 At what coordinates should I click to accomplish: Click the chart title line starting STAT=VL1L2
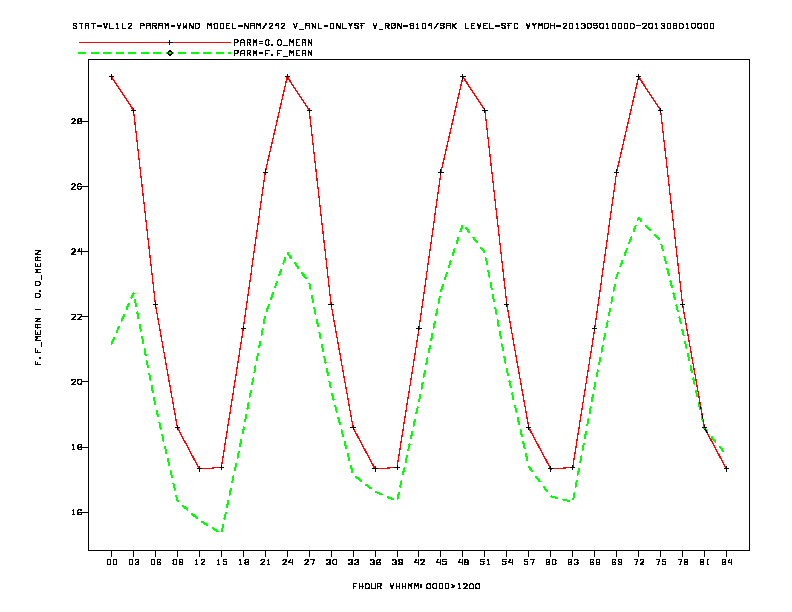coord(393,26)
